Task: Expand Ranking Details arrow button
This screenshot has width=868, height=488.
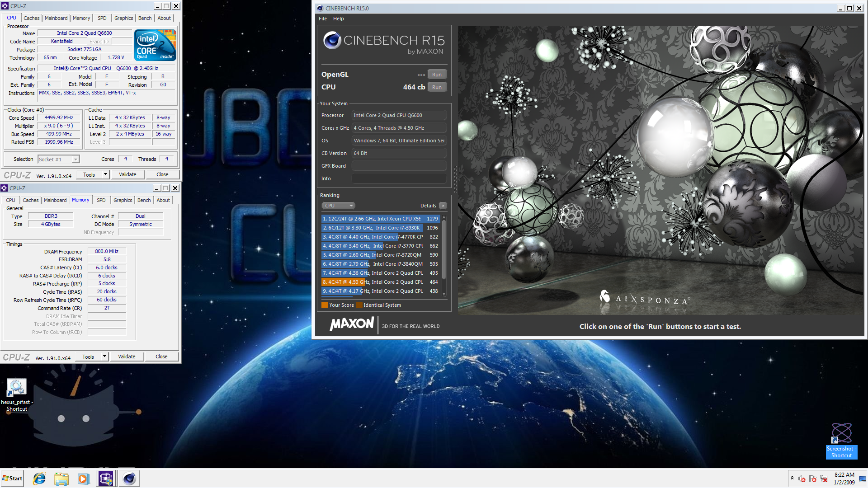Action: pos(443,206)
